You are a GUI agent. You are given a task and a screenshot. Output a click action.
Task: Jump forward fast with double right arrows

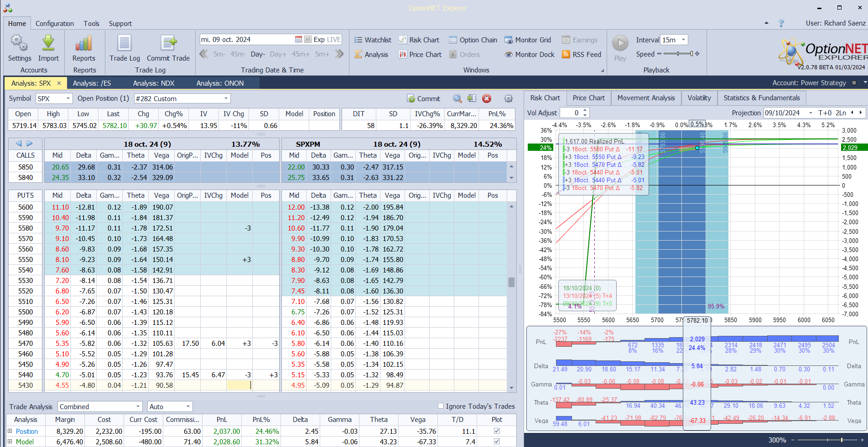[339, 54]
